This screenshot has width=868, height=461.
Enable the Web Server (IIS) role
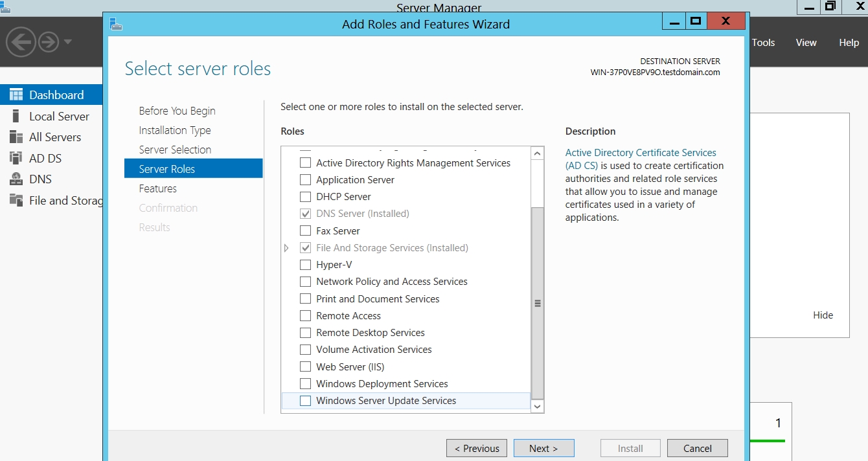click(305, 366)
